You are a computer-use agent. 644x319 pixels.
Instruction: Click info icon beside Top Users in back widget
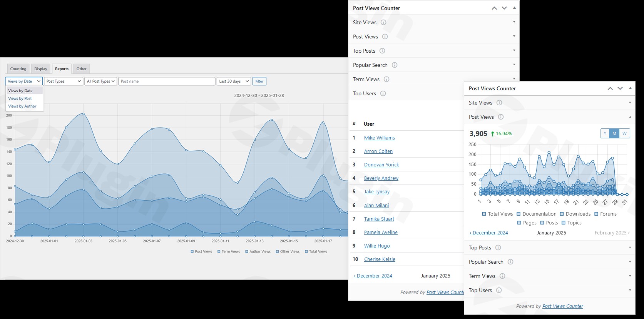coord(383,93)
